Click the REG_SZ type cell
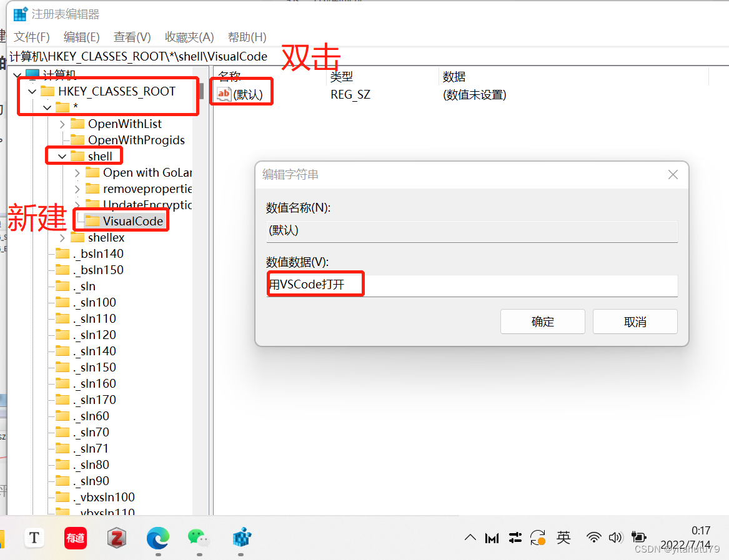This screenshot has width=729, height=560. tap(350, 95)
